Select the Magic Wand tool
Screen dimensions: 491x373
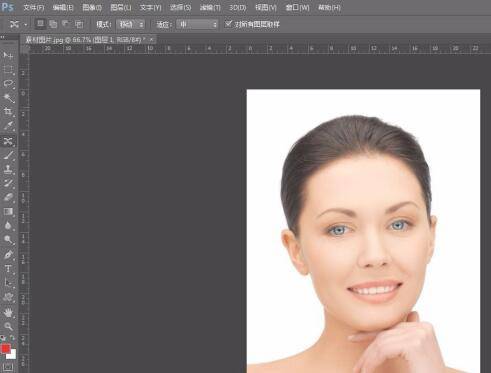click(8, 98)
